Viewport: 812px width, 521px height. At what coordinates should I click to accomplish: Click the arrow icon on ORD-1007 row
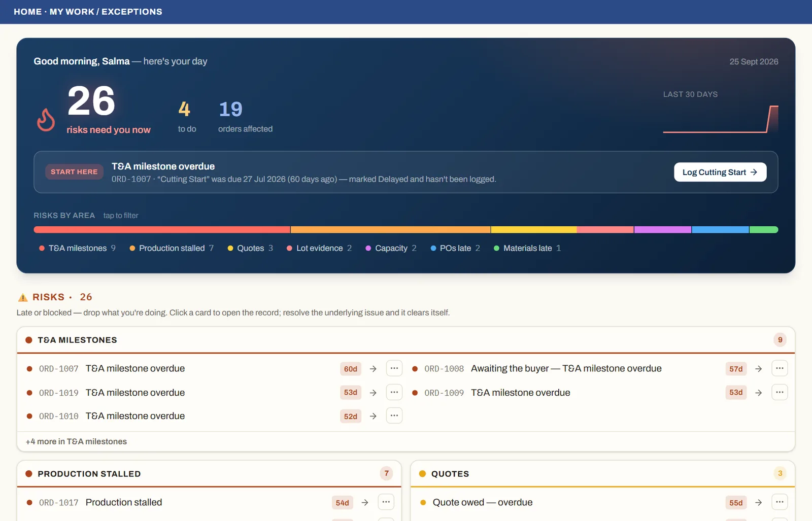pos(373,369)
